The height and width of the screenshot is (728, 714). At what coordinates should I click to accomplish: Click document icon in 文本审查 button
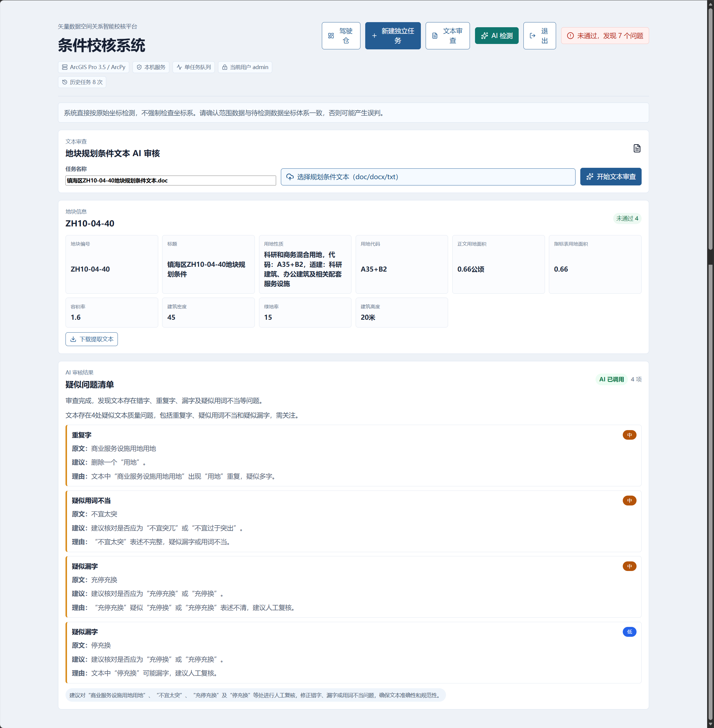[435, 36]
